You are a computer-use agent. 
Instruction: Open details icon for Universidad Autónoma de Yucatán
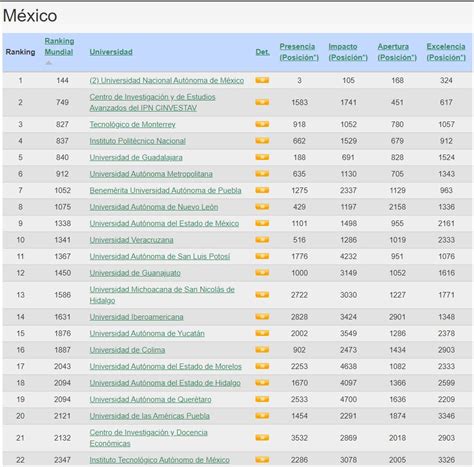[262, 333]
